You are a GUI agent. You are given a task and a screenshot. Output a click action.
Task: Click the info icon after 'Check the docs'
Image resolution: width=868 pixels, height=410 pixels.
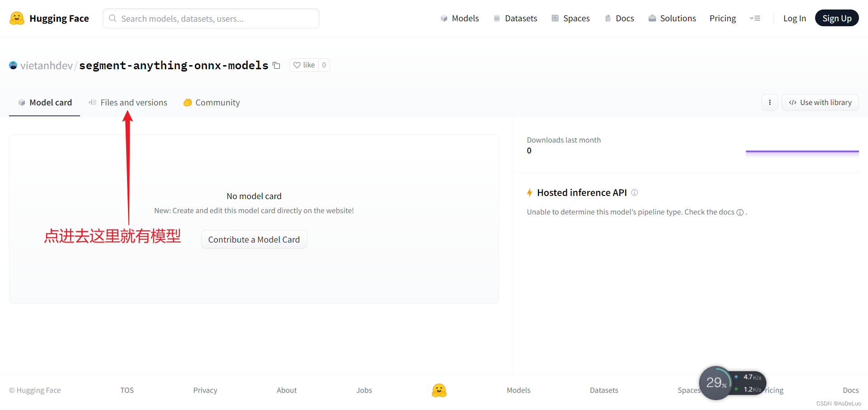[x=740, y=212]
